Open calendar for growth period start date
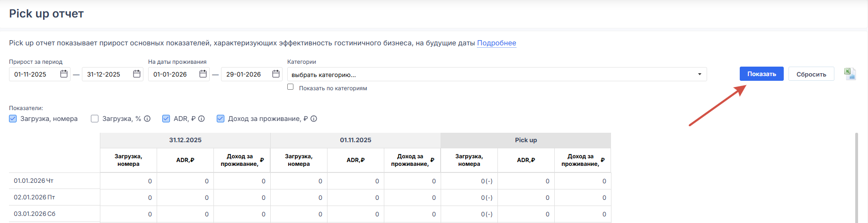The height and width of the screenshot is (223, 868). click(64, 74)
